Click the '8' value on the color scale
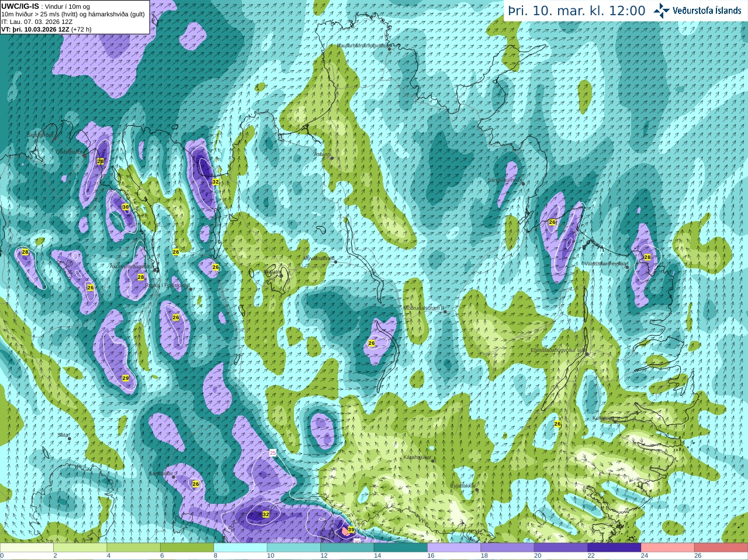Viewport: 748px width, 560px height. pyautogui.click(x=216, y=556)
